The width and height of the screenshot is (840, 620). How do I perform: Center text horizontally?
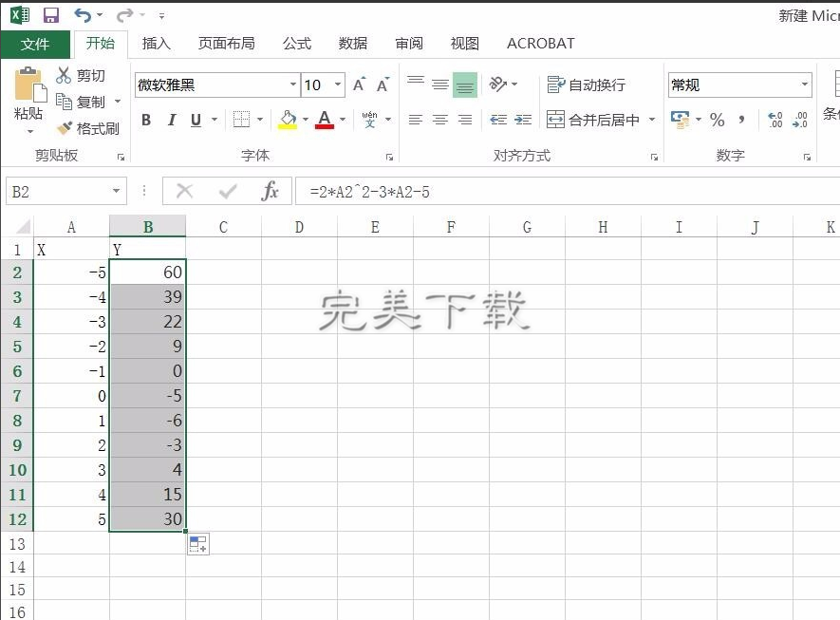tap(440, 120)
